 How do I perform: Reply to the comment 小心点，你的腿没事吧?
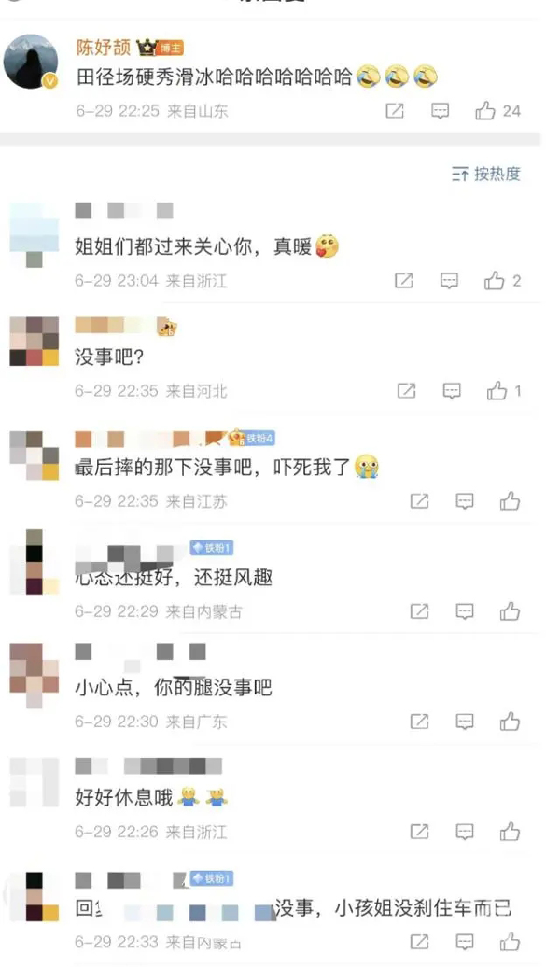[465, 722]
